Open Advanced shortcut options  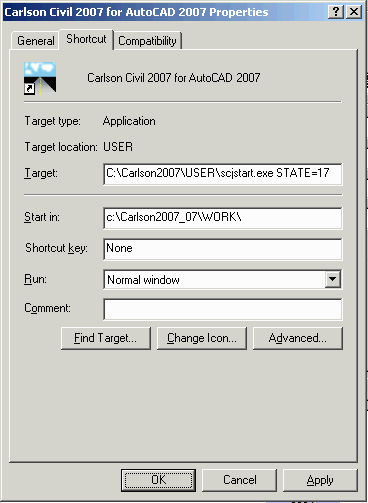click(298, 338)
